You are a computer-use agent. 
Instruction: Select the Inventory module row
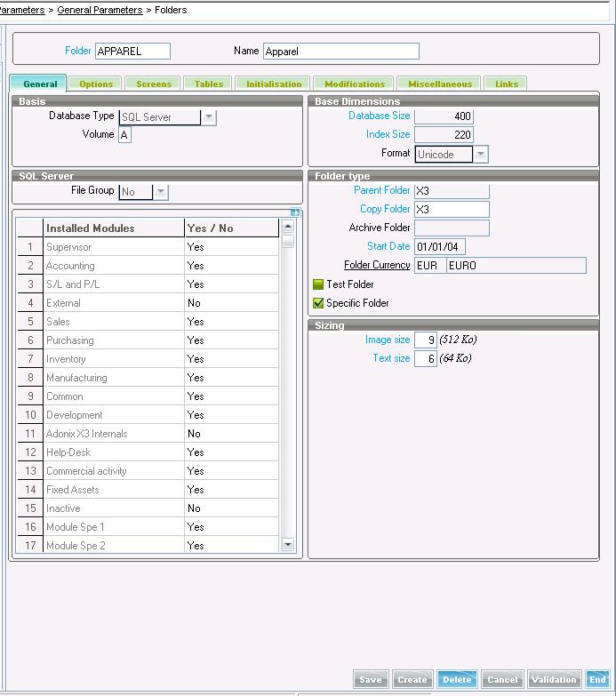(x=148, y=358)
